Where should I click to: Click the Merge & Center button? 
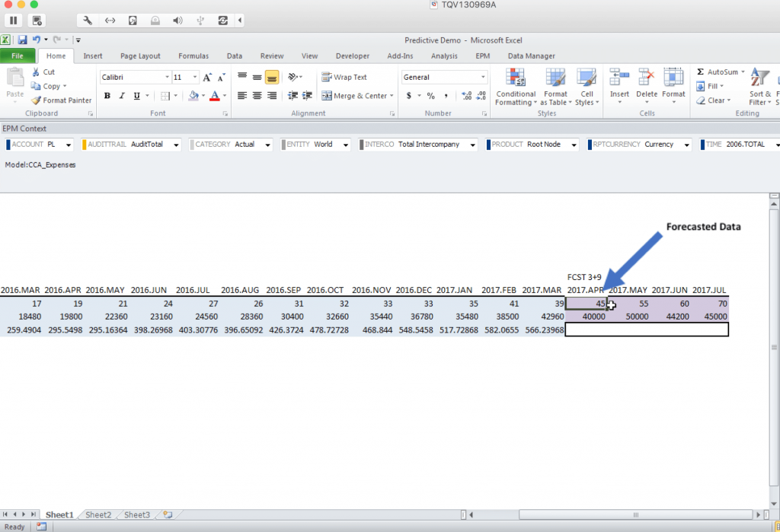(x=357, y=95)
